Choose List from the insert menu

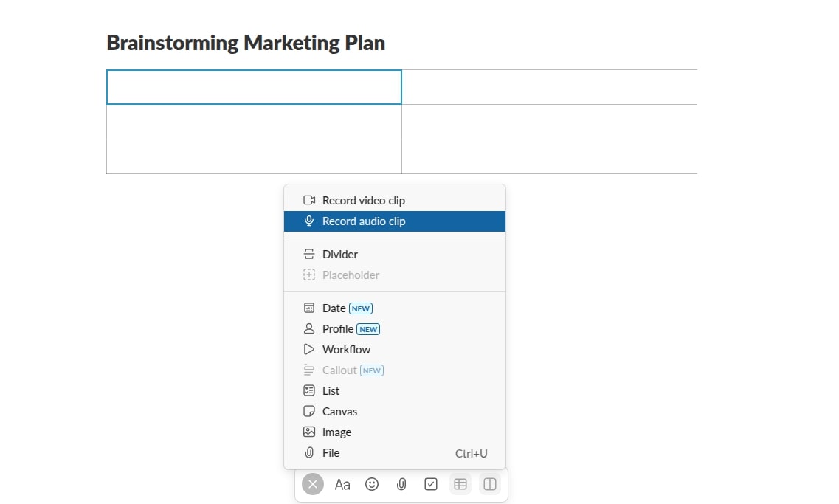click(x=331, y=391)
